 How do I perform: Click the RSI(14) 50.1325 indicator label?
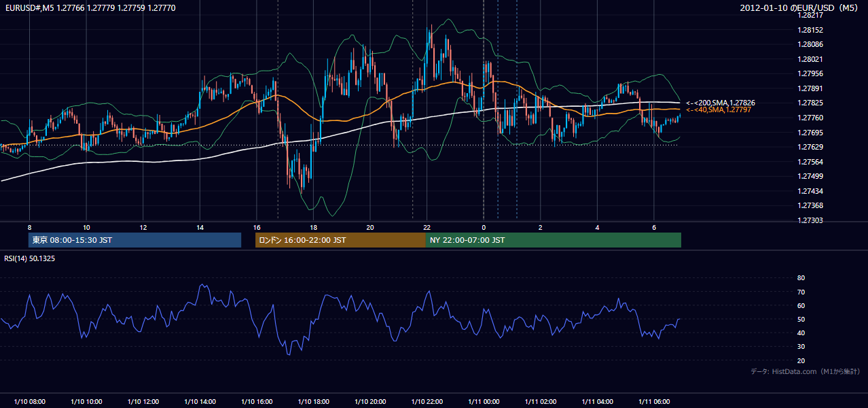(30, 258)
